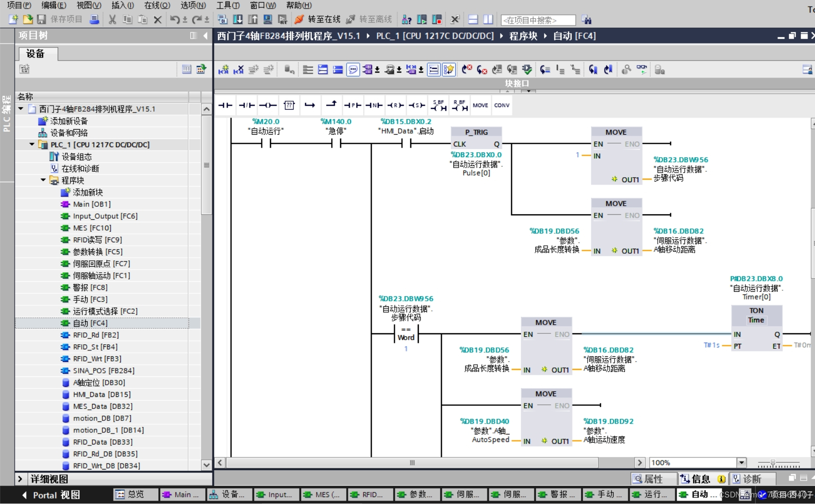Viewport: 815px width, 504px height.
Task: Open 总览 overview in taskbar
Action: (135, 494)
